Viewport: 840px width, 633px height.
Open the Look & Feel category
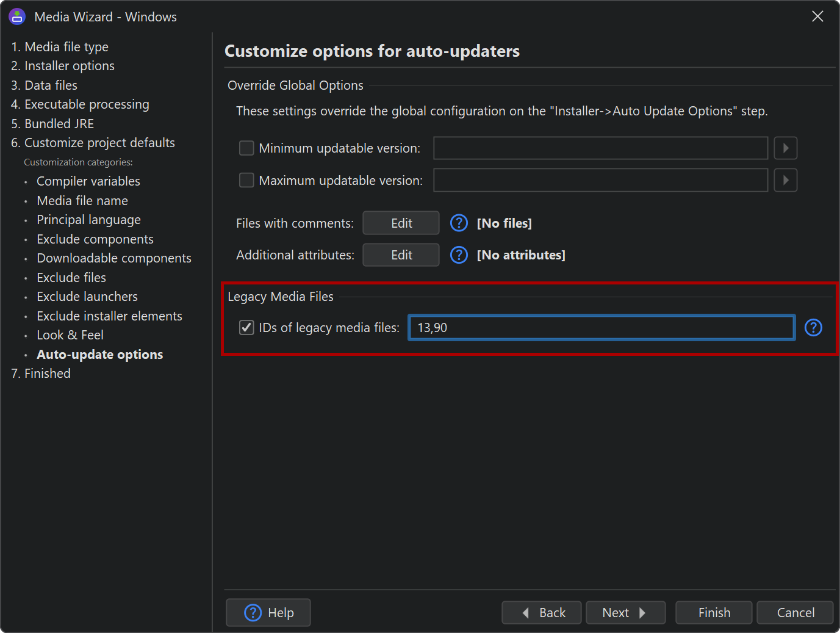click(70, 335)
